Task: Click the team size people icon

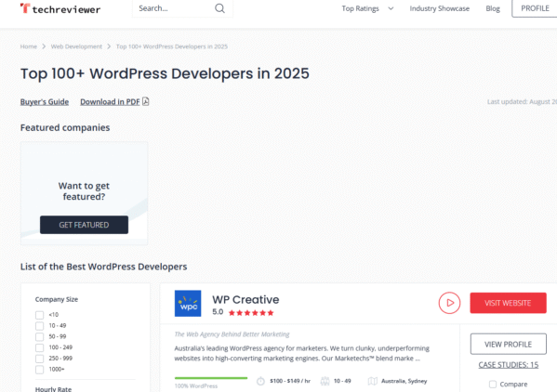Action: (x=325, y=382)
